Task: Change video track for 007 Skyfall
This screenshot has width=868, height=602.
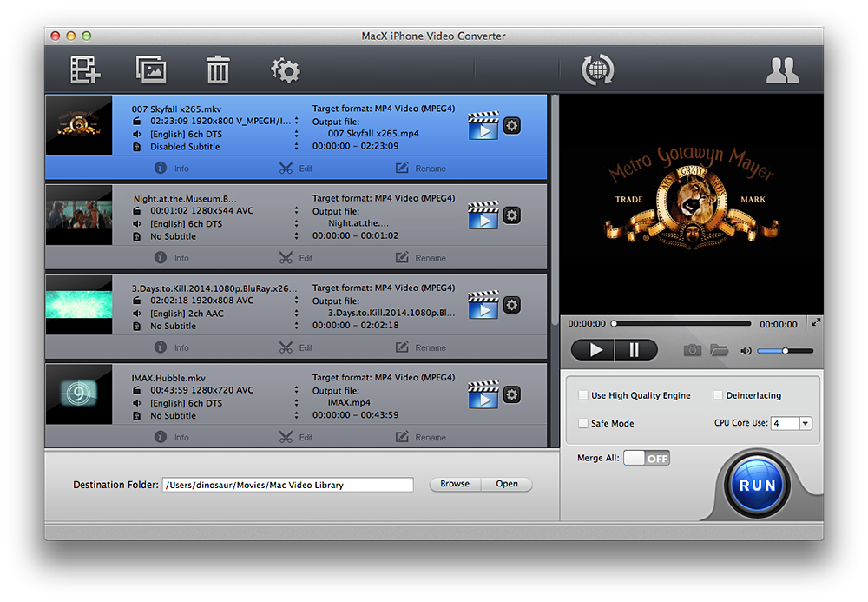Action: pyautogui.click(x=296, y=121)
